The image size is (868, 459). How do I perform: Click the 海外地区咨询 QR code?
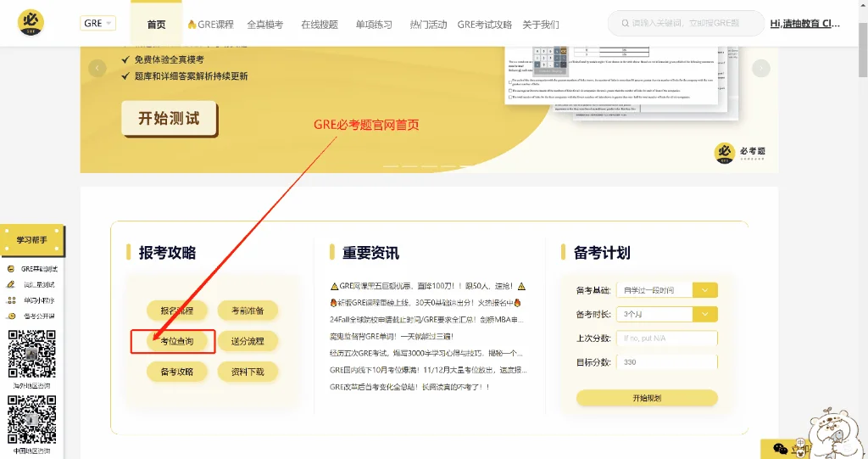32,353
